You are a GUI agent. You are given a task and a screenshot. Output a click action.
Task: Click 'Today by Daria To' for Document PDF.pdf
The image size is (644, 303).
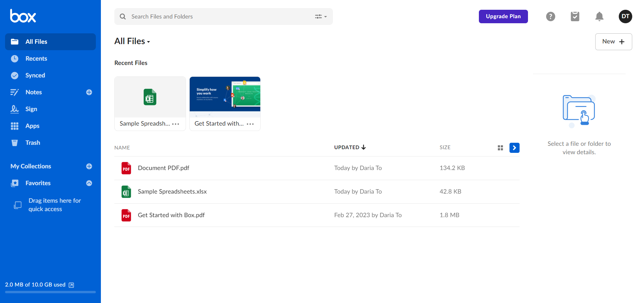point(358,168)
